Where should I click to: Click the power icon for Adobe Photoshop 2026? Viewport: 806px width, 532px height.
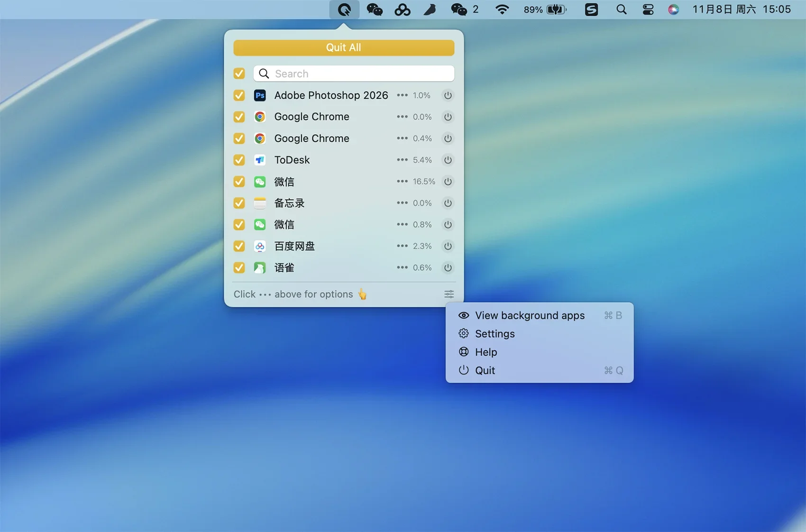[x=448, y=95]
